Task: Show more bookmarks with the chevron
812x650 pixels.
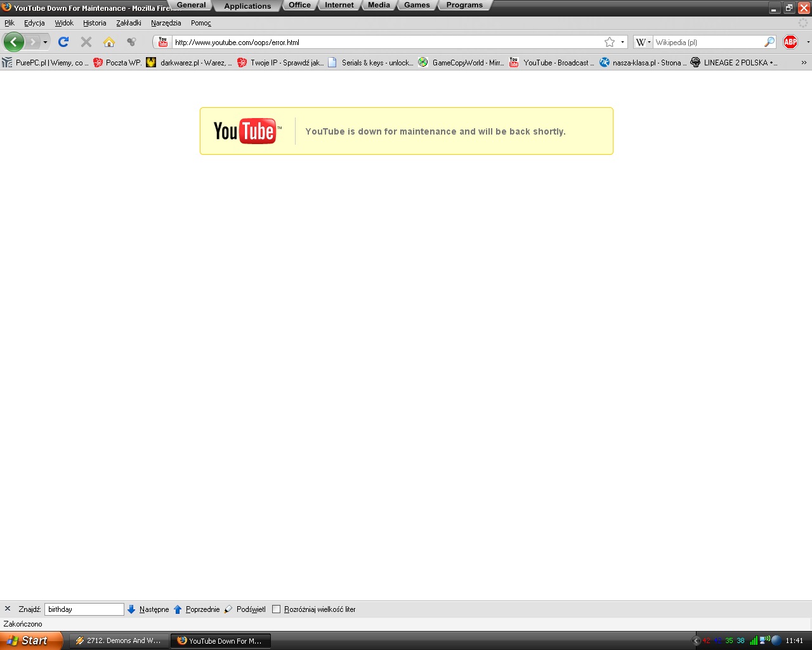Action: point(804,63)
